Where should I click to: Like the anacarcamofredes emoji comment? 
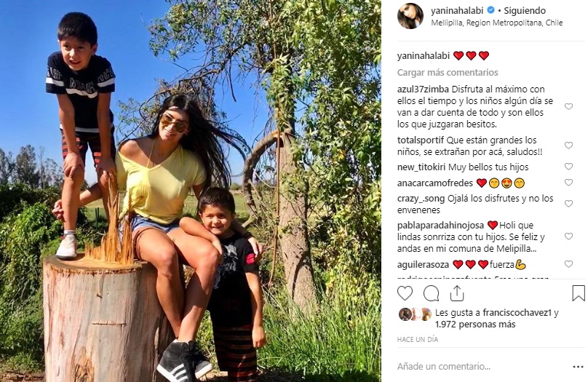pos(569,183)
